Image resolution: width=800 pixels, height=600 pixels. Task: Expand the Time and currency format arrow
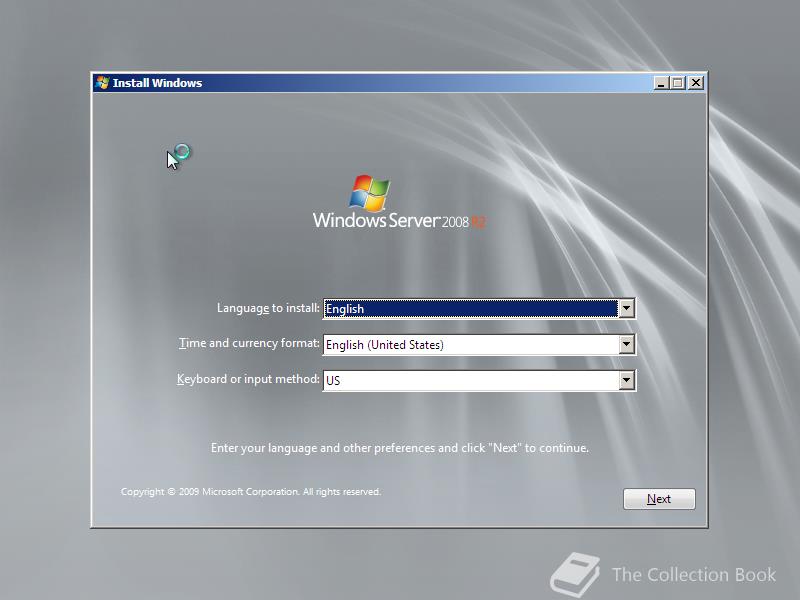click(x=626, y=344)
